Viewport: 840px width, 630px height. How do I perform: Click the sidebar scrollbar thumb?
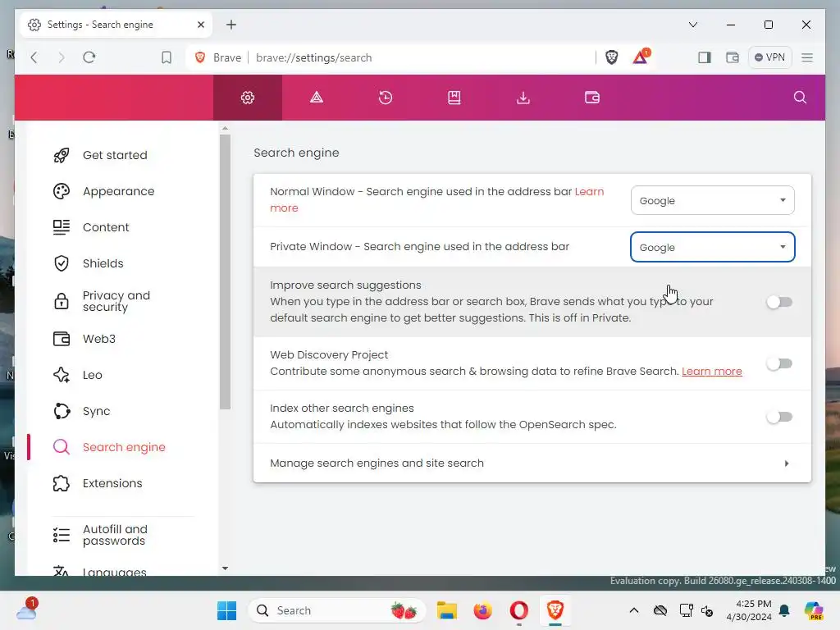(225, 272)
